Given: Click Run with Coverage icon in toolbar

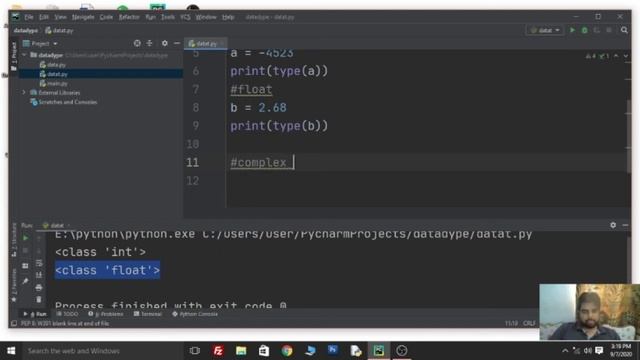Looking at the screenshot, I should click(597, 30).
